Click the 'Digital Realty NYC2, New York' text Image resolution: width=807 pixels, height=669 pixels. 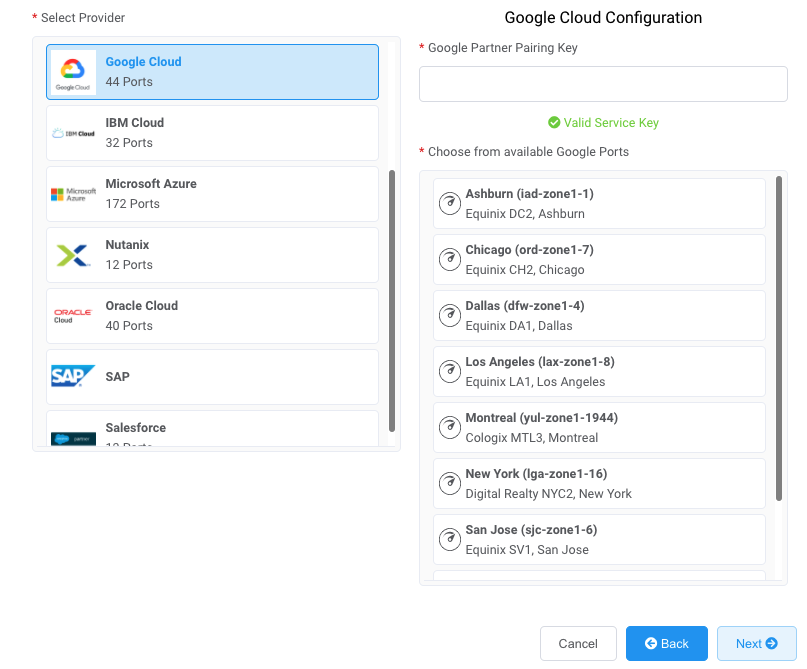pos(549,494)
